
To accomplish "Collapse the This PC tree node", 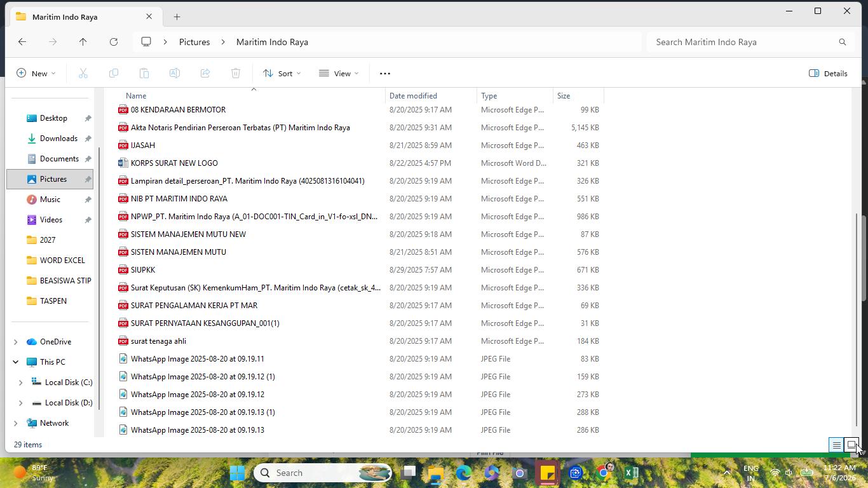I will pyautogui.click(x=15, y=362).
